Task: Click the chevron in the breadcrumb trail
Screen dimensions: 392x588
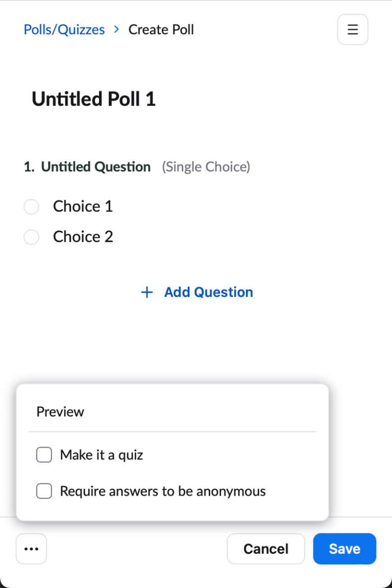Action: [116, 30]
